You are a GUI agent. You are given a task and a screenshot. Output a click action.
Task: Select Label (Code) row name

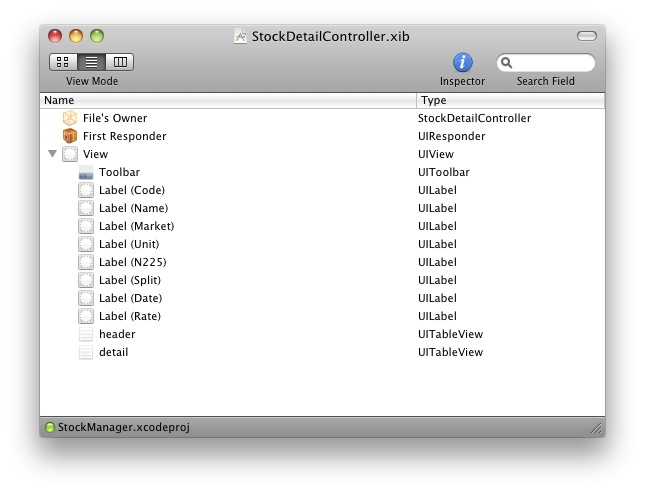point(132,190)
